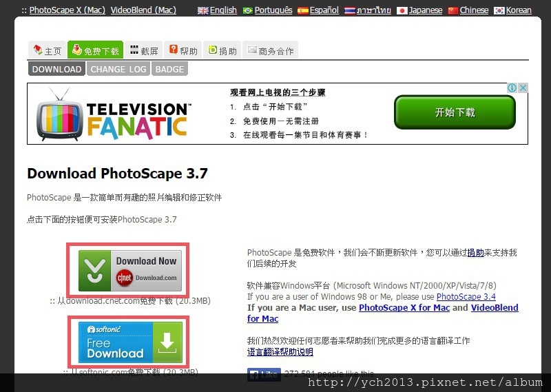Click the Japan flag icon

[x=402, y=11]
